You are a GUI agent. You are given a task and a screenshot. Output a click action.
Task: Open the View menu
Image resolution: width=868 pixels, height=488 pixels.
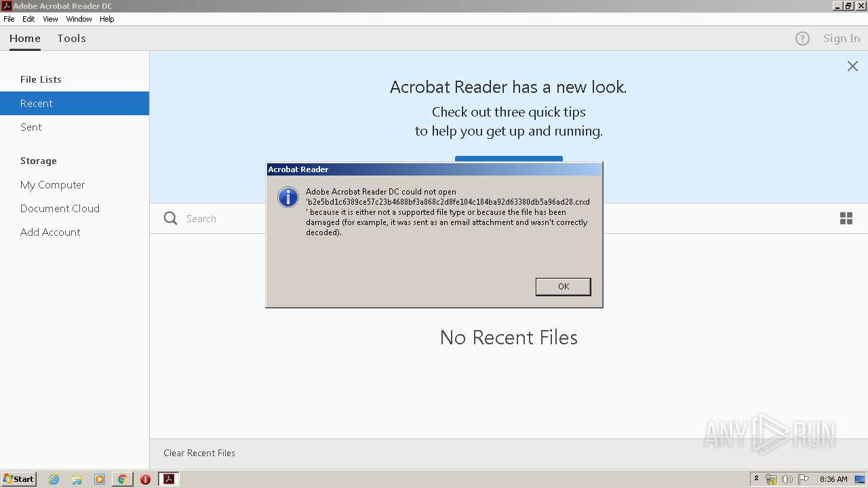tap(51, 19)
